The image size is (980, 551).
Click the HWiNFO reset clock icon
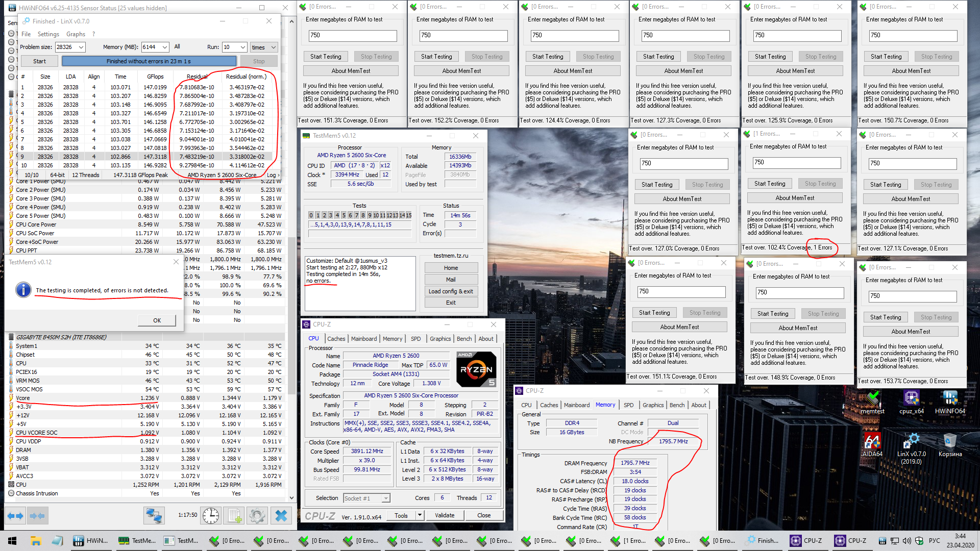click(x=211, y=516)
